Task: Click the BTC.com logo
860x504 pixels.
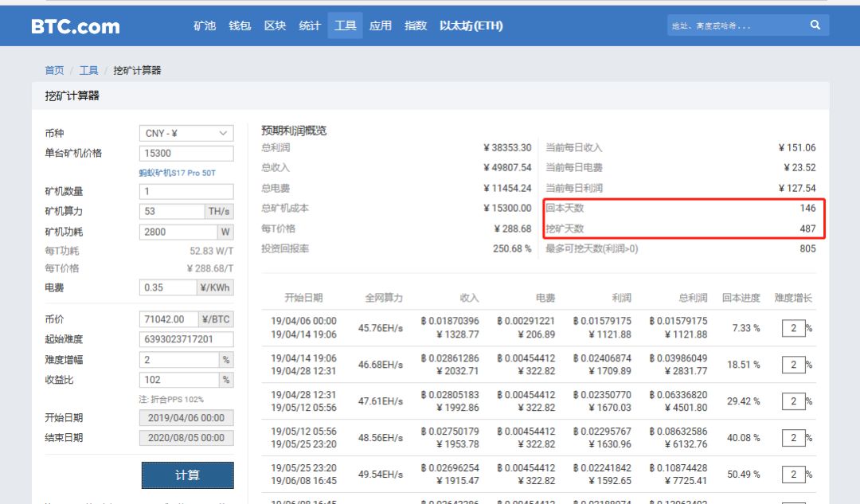Action: [76, 26]
